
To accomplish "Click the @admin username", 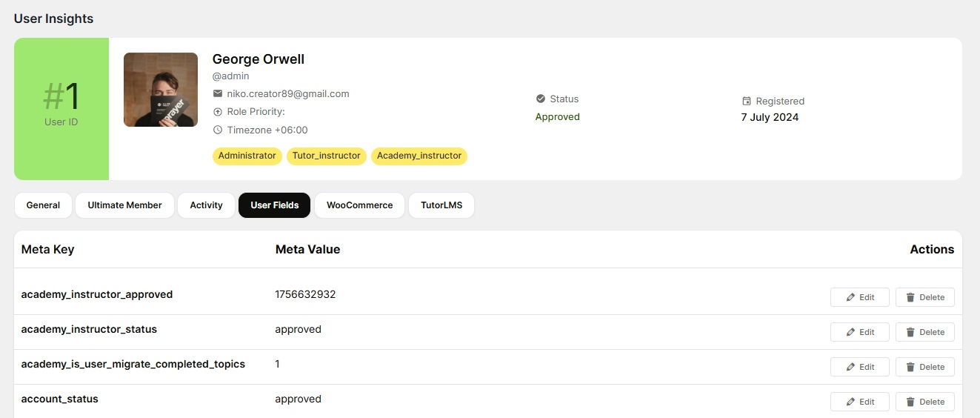I will (x=231, y=76).
